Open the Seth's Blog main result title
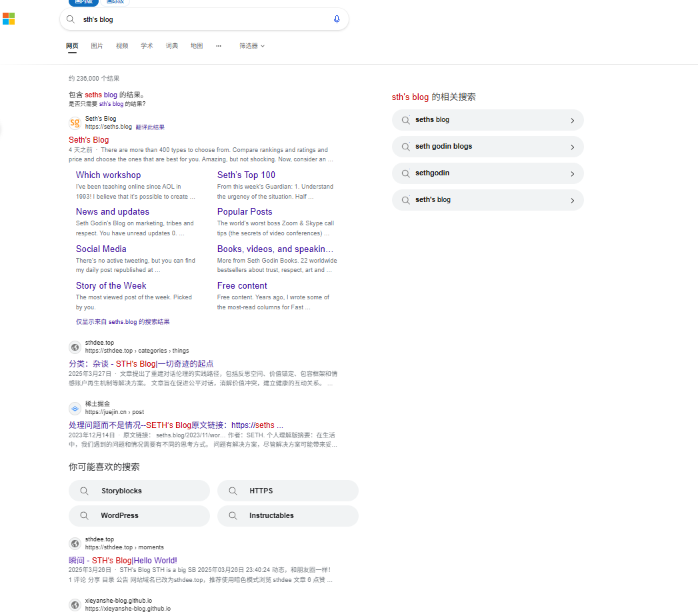This screenshot has height=616, width=698. point(89,140)
